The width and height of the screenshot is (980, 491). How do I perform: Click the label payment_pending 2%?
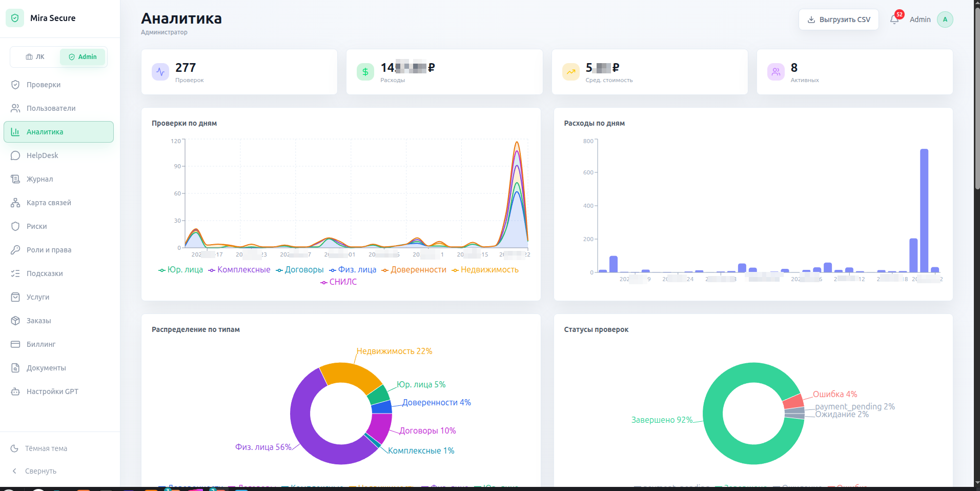pyautogui.click(x=855, y=406)
